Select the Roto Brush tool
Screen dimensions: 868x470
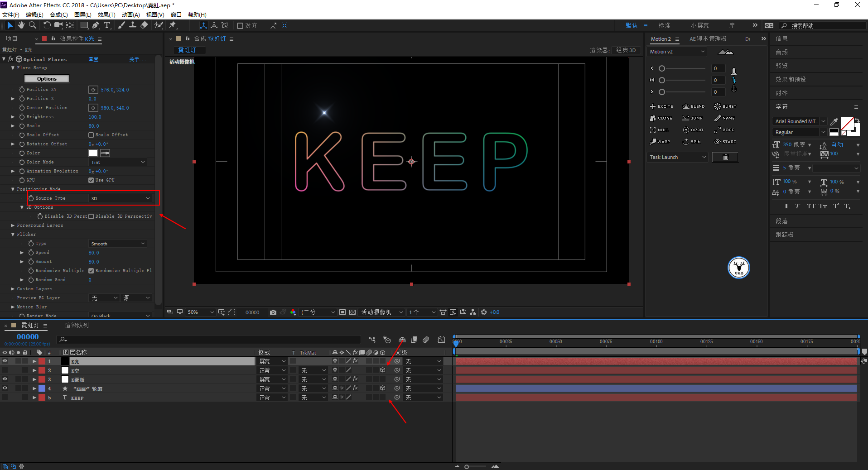point(159,25)
